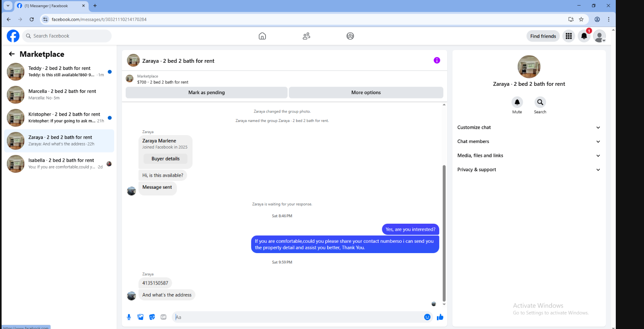Go back using the Marketplace back arrow
This screenshot has height=329, width=644.
12,54
